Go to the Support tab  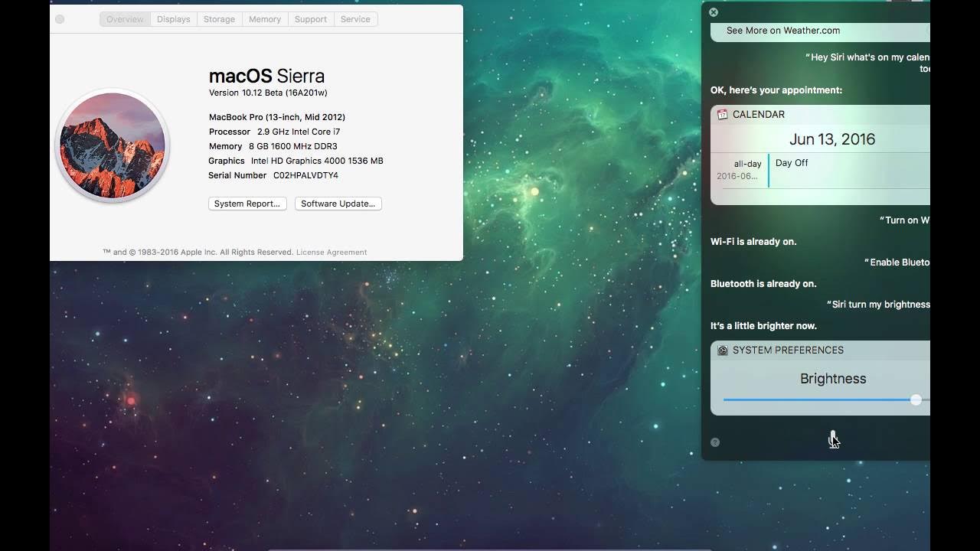pos(311,19)
